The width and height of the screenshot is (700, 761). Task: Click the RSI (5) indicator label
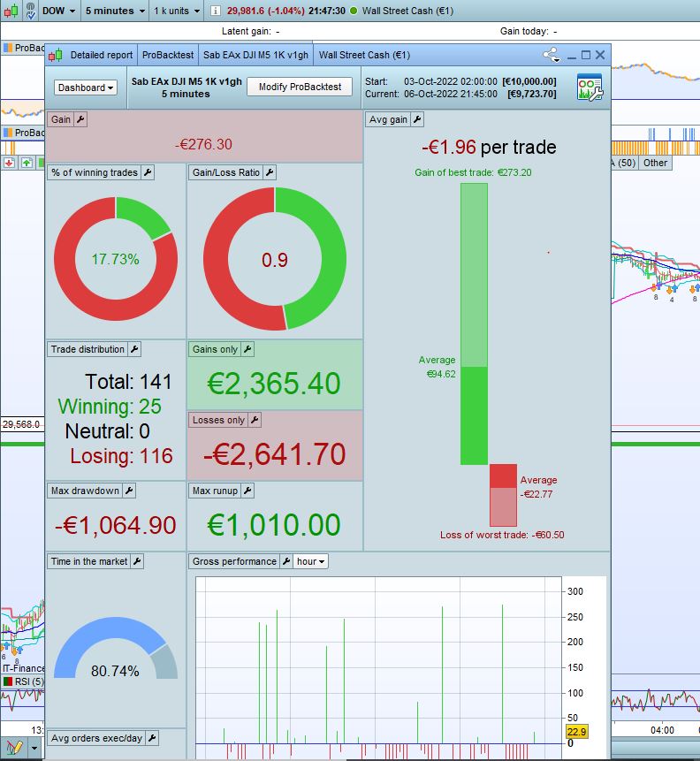tap(24, 681)
